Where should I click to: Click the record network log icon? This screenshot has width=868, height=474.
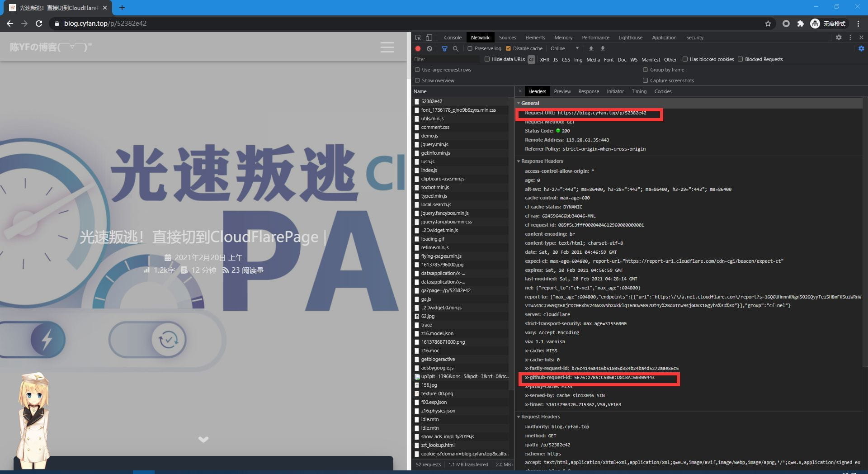coord(418,48)
